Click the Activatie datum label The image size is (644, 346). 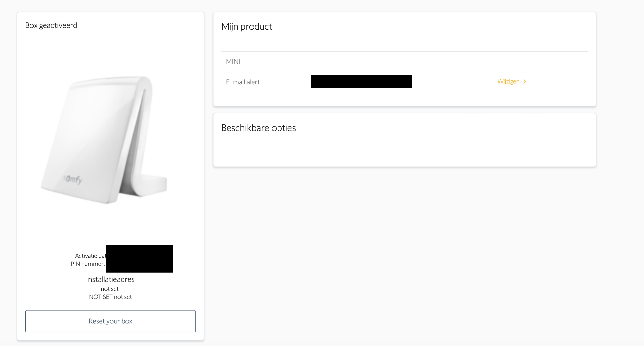click(90, 256)
